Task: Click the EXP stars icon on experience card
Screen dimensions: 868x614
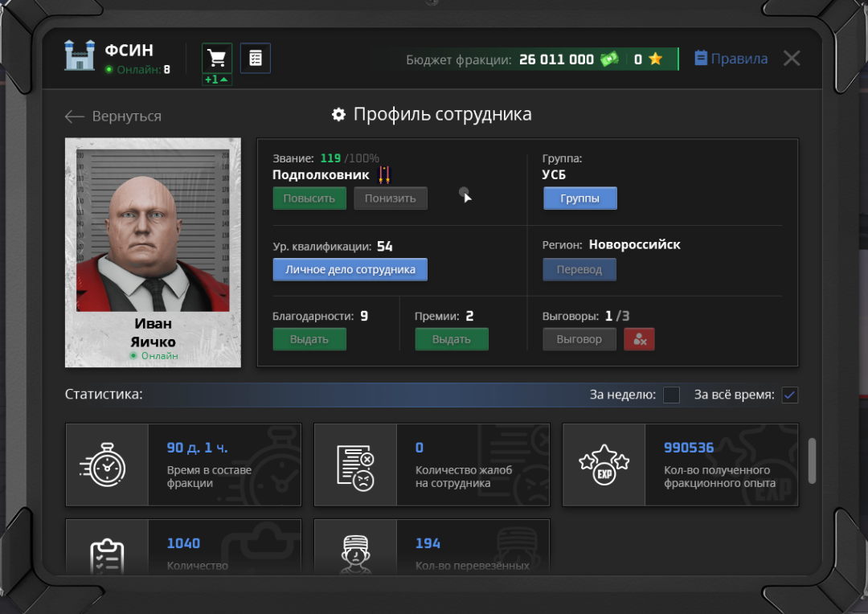Action: [604, 465]
